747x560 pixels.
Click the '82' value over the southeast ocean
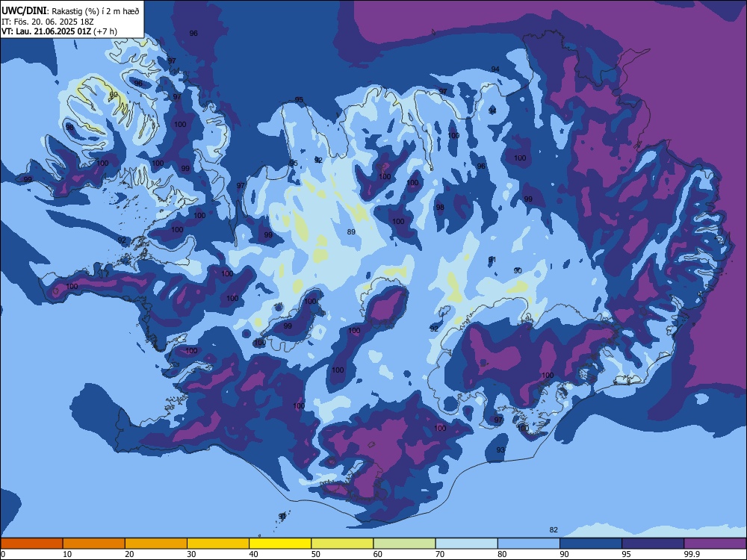[x=554, y=529]
